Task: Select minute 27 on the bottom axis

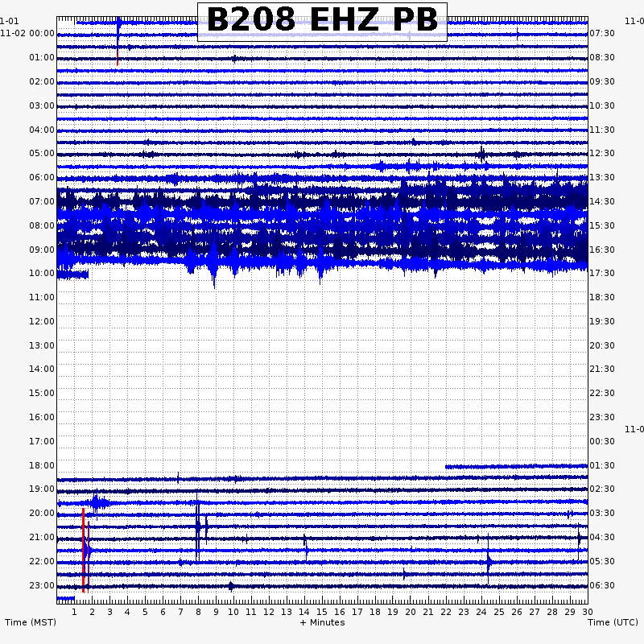Action: tap(535, 612)
